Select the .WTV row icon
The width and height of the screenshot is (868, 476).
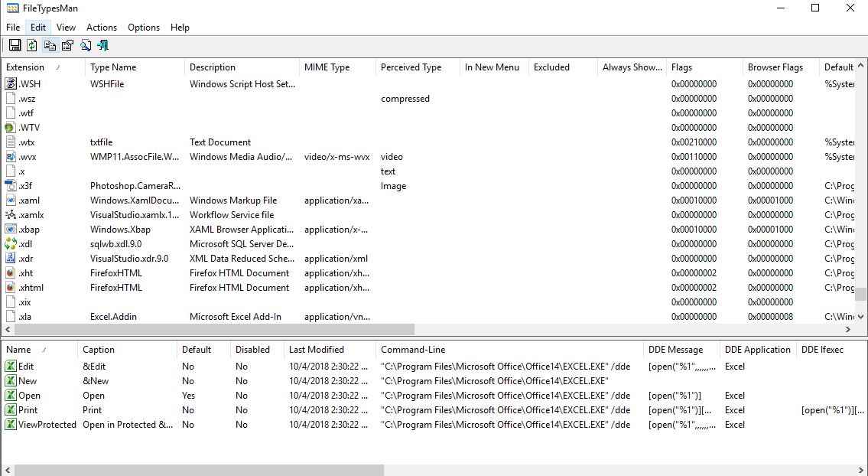(11, 128)
